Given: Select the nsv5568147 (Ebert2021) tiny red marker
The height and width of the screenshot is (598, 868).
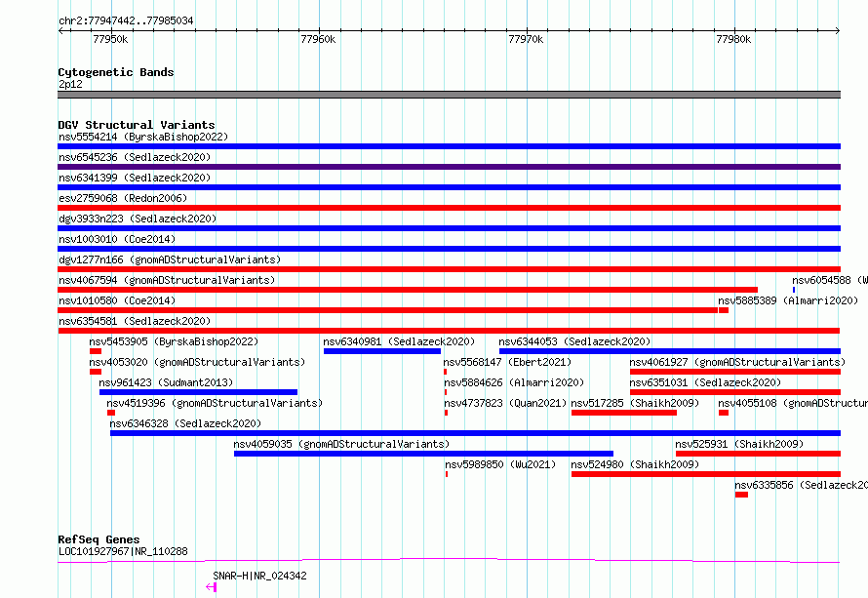Looking at the screenshot, I should pyautogui.click(x=445, y=372).
